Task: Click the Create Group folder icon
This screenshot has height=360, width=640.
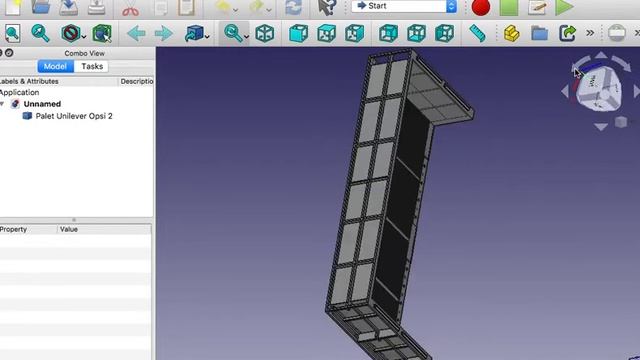Action: pyautogui.click(x=539, y=33)
